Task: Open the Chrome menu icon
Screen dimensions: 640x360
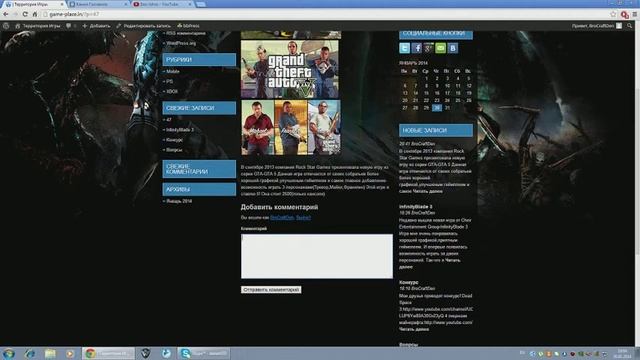Action: (635, 14)
